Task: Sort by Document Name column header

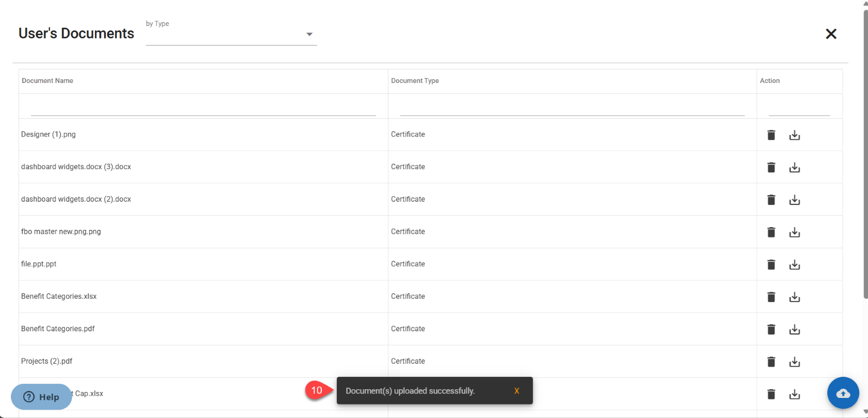Action: point(48,81)
